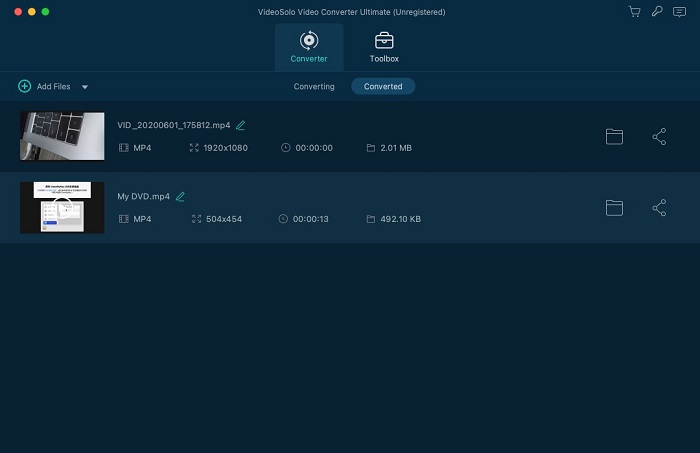The width and height of the screenshot is (700, 453).
Task: Click the VID_20200601_175812.mp4 keyboard thumbnail
Action: click(x=62, y=136)
